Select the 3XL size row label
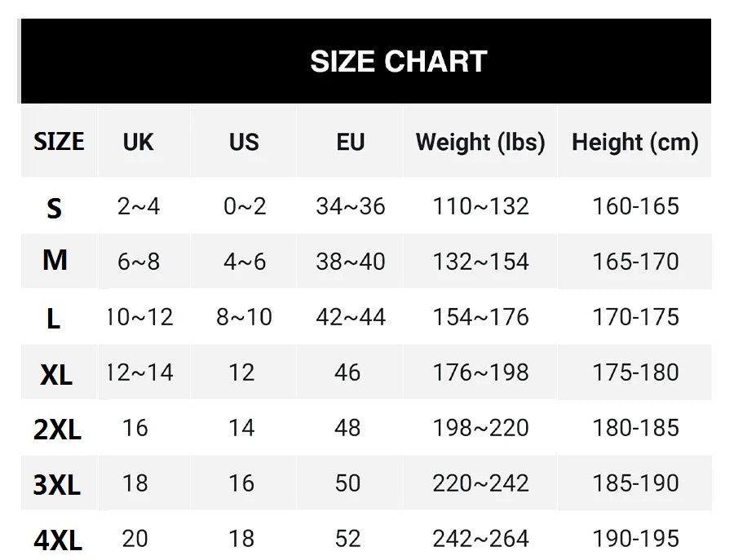Image resolution: width=734 pixels, height=560 pixels. pyautogui.click(x=57, y=485)
